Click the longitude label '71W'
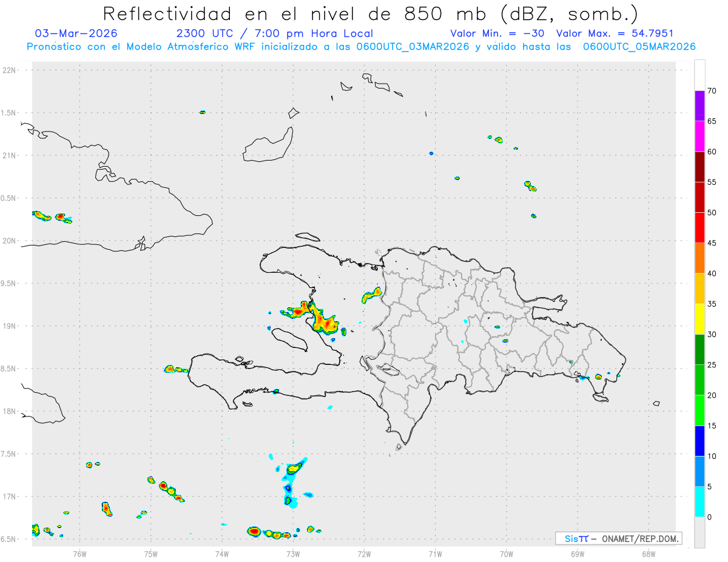728x562 pixels. click(435, 553)
